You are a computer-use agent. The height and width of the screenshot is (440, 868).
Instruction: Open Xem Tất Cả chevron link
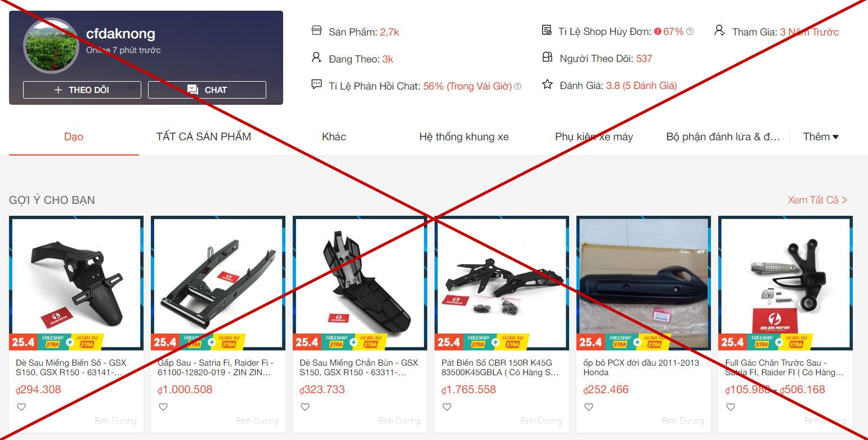[817, 200]
